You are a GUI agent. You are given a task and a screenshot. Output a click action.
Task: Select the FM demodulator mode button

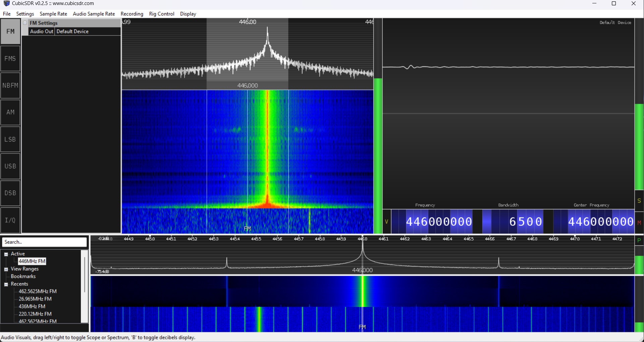pyautogui.click(x=10, y=31)
